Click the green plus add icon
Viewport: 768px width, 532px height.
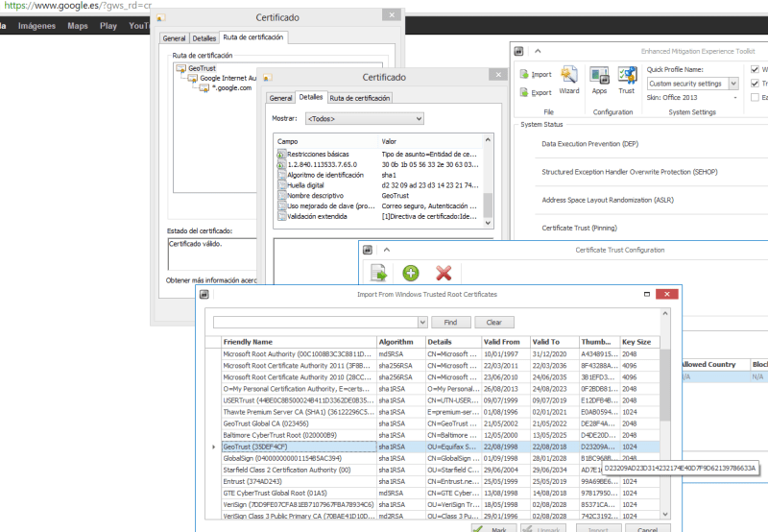(x=411, y=274)
